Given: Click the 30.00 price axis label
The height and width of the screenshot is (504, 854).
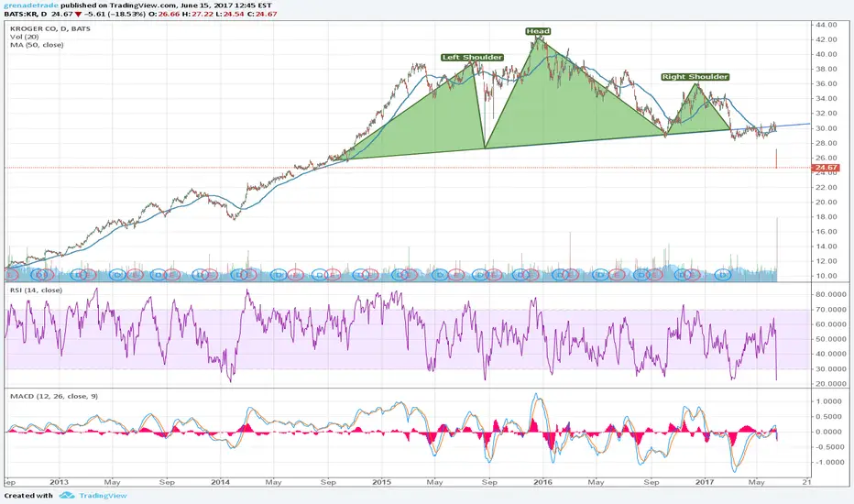Looking at the screenshot, I should pos(827,128).
